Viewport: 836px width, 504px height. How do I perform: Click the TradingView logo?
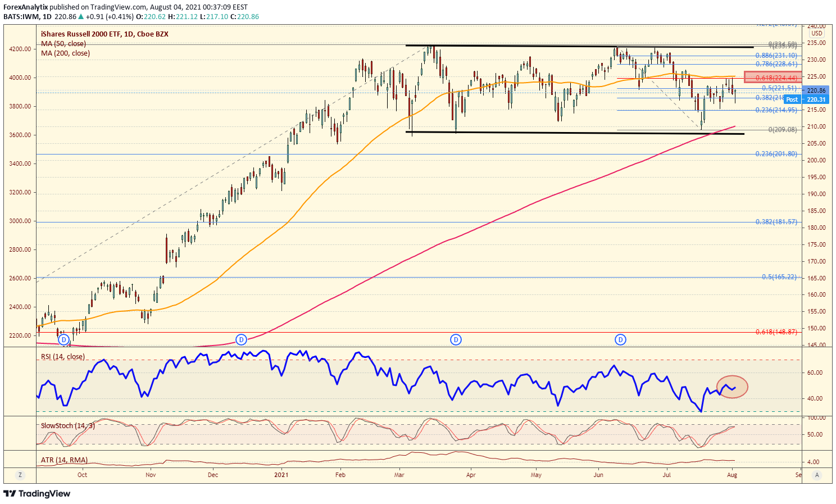(x=37, y=493)
